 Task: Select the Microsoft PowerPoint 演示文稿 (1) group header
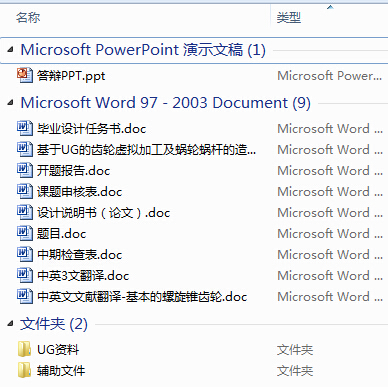tap(143, 50)
